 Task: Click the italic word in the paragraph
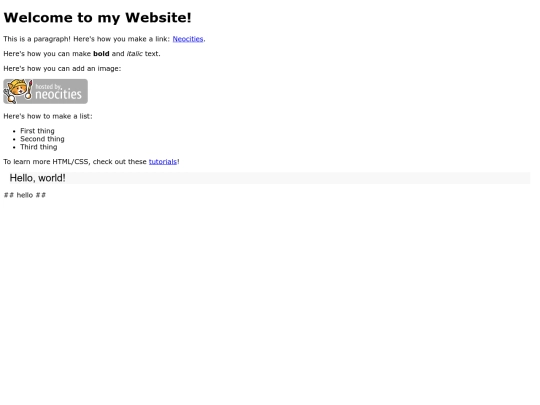click(135, 54)
